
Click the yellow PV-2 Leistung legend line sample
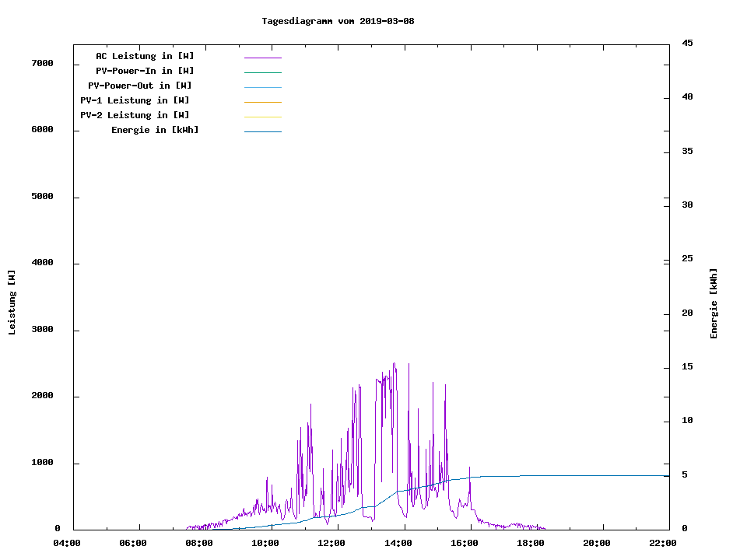pyautogui.click(x=262, y=117)
